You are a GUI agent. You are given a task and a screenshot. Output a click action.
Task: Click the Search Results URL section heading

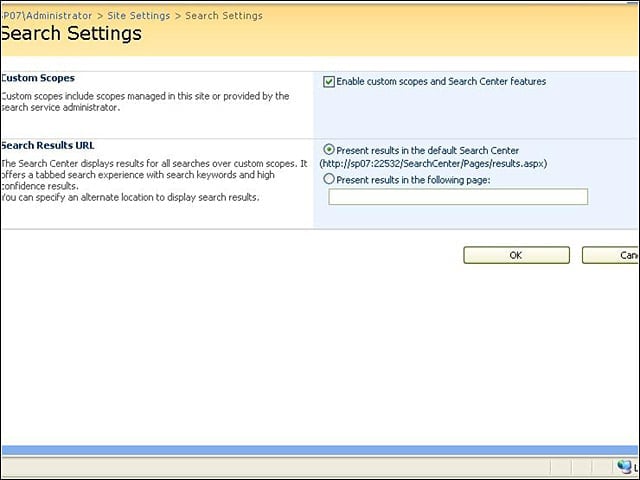coord(47,145)
